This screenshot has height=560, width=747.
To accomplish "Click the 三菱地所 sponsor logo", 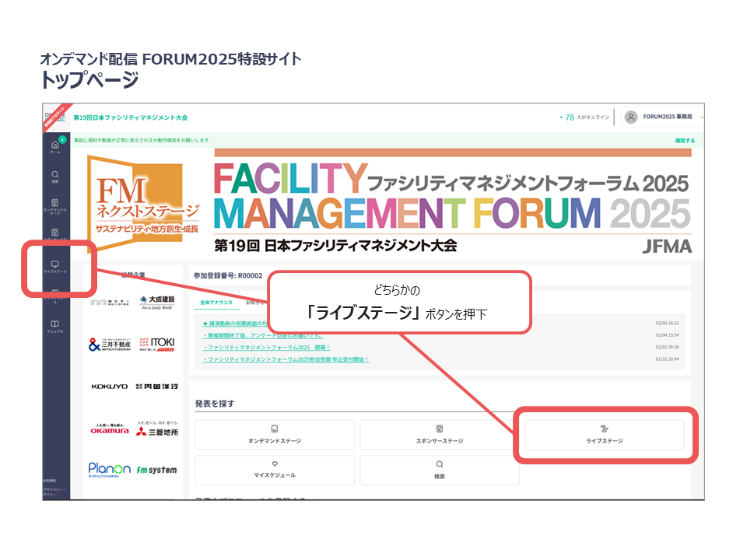I will (x=157, y=429).
